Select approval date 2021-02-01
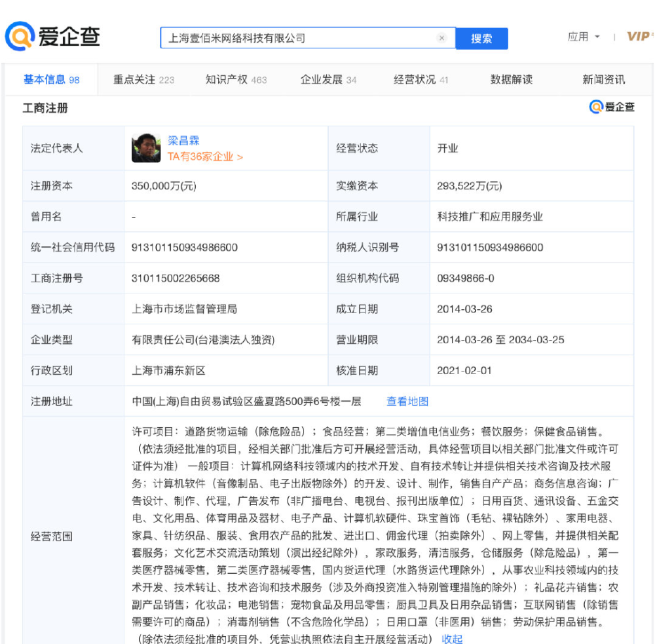655x644 pixels. coord(464,370)
